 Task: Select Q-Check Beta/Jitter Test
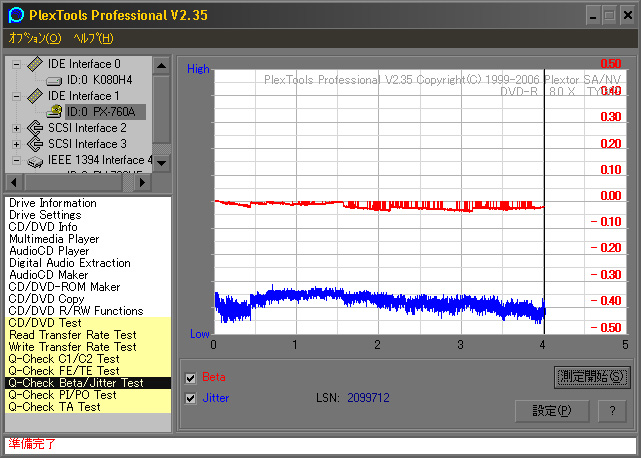click(88, 383)
